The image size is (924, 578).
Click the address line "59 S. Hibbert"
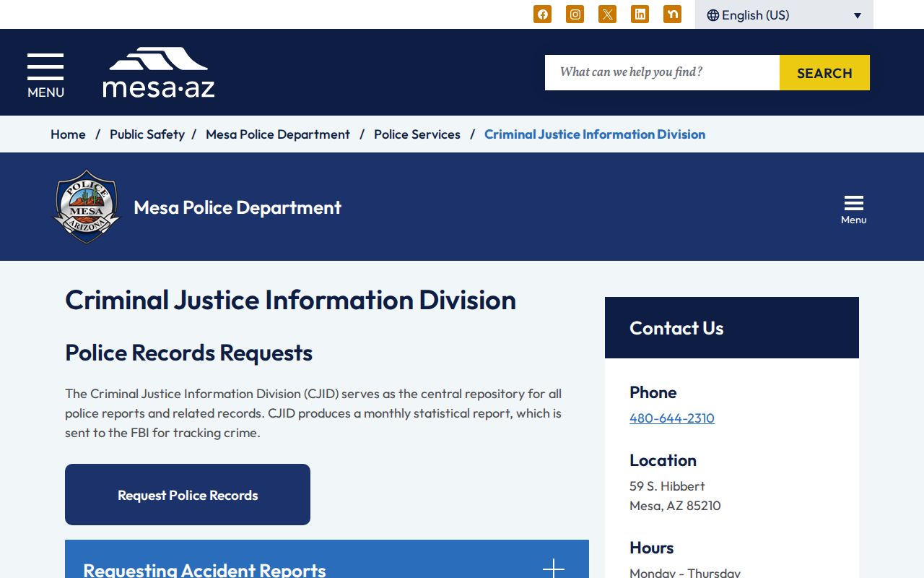click(x=667, y=486)
